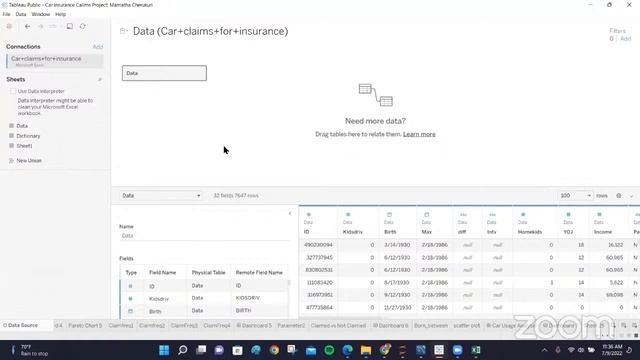Screen dimensions: 640x360
Task: Click the Dictionary sheet table icon
Action: coord(11,136)
